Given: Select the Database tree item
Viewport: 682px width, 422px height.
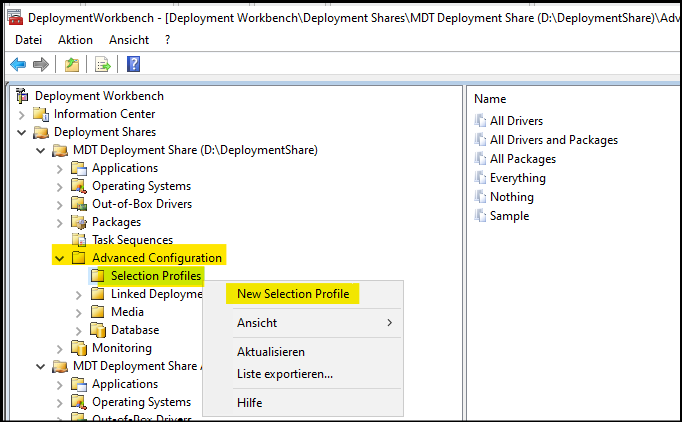Looking at the screenshot, I should click(135, 330).
